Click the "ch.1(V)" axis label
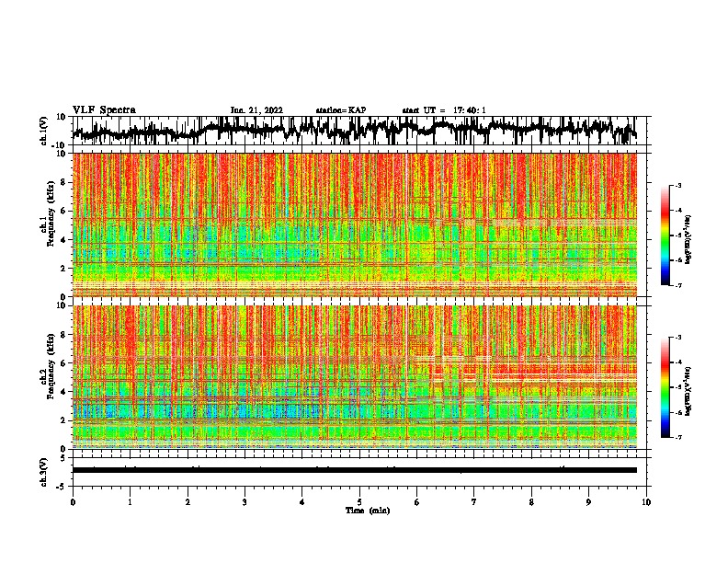The width and height of the screenshot is (728, 563). click(x=44, y=131)
